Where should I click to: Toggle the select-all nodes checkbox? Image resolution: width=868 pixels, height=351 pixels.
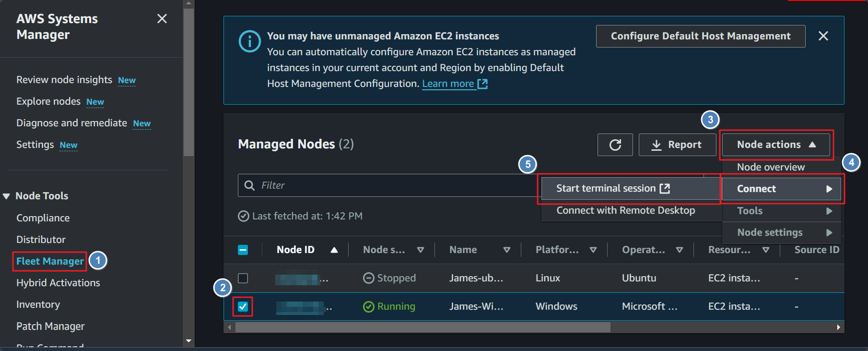click(x=243, y=250)
